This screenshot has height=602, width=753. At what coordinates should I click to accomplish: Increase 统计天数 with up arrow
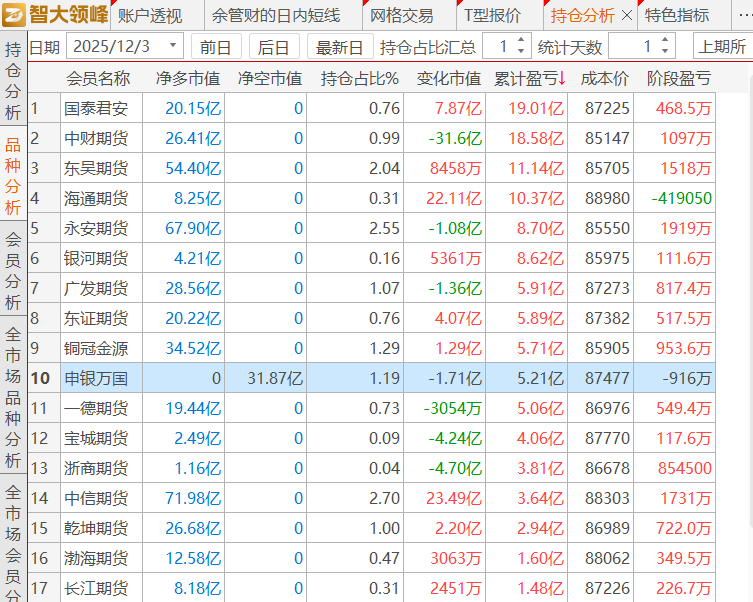(665, 40)
